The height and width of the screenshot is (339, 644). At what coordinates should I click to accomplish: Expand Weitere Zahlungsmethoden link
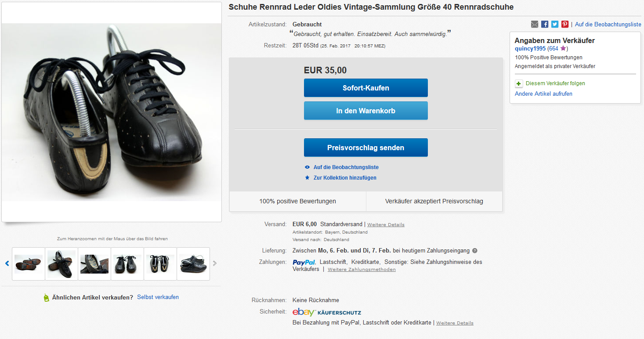pyautogui.click(x=362, y=270)
